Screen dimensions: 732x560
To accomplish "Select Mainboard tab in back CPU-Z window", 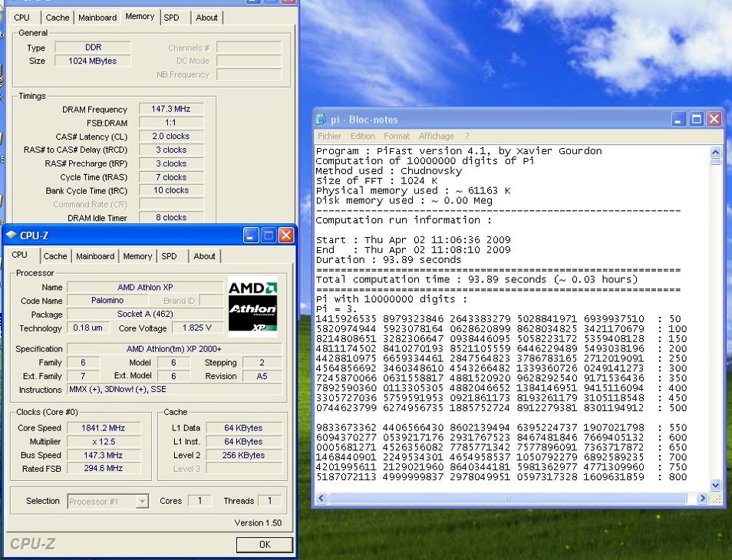I will pyautogui.click(x=97, y=18).
